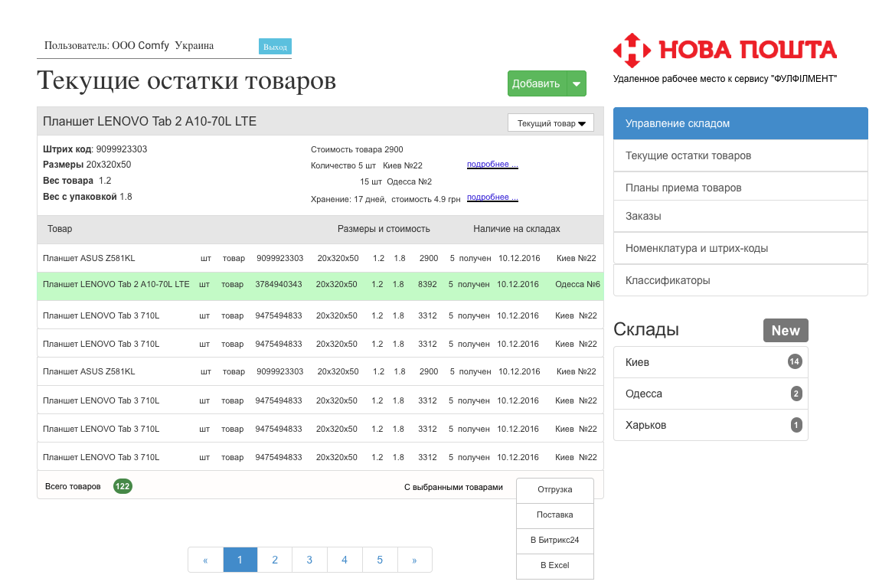The image size is (892, 588).
Task: Click the 122 total goods badge
Action: [123, 486]
